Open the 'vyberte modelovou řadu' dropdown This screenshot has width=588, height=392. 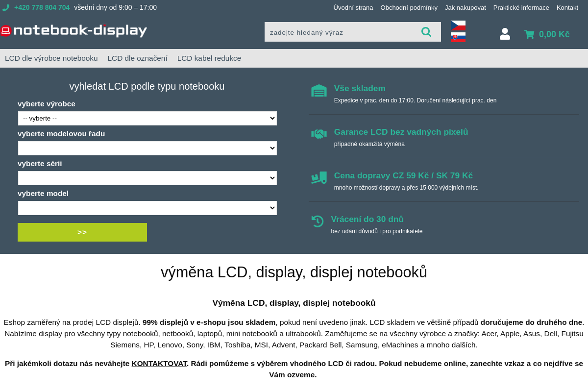pos(147,148)
